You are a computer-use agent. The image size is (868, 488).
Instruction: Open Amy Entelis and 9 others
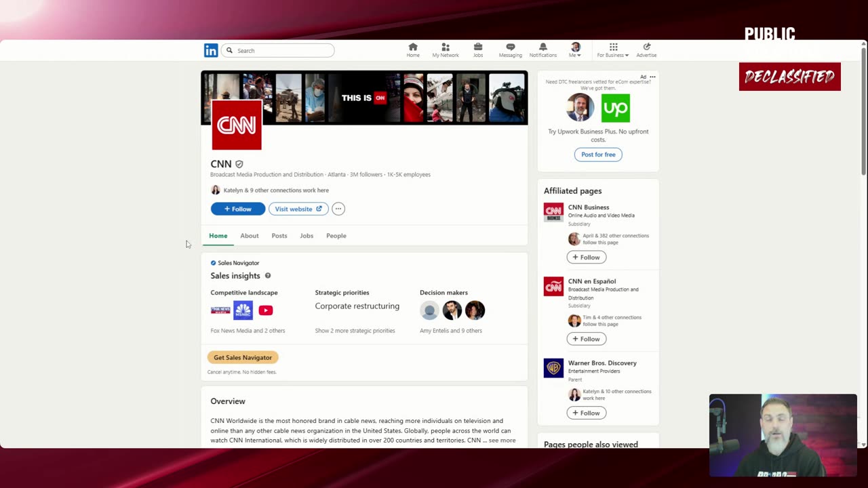pyautogui.click(x=451, y=331)
